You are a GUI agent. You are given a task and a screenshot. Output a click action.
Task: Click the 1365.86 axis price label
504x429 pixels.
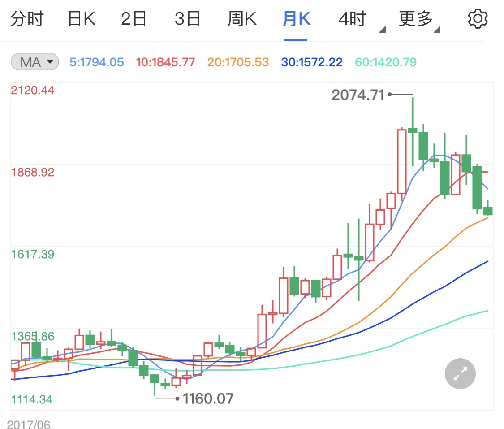pos(33,336)
